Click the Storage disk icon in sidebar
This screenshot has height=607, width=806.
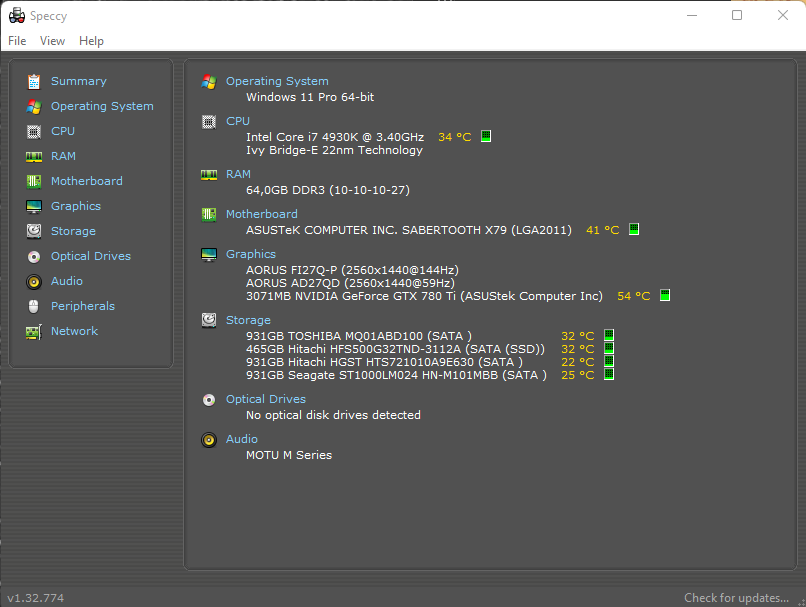(35, 231)
